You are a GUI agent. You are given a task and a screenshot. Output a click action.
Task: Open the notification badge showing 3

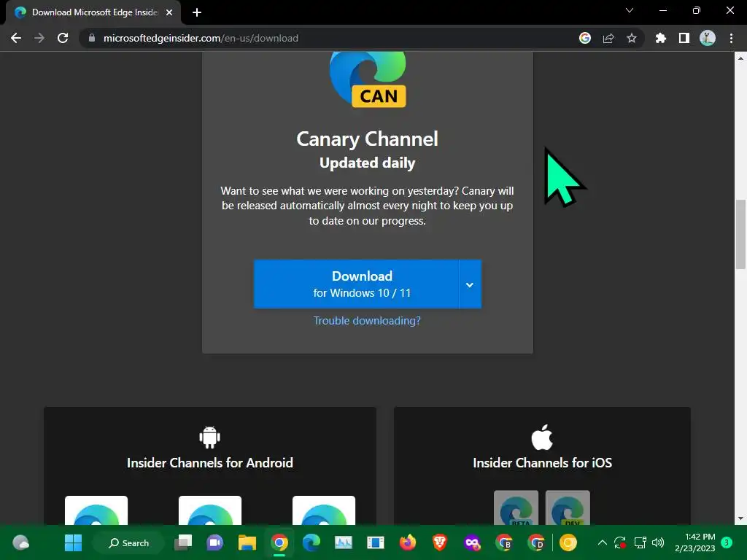(x=727, y=542)
